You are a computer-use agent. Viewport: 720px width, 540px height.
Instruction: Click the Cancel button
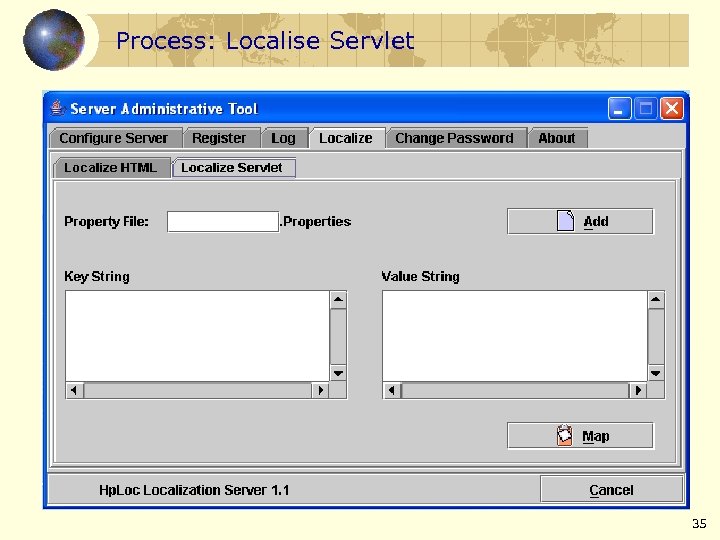coord(611,490)
